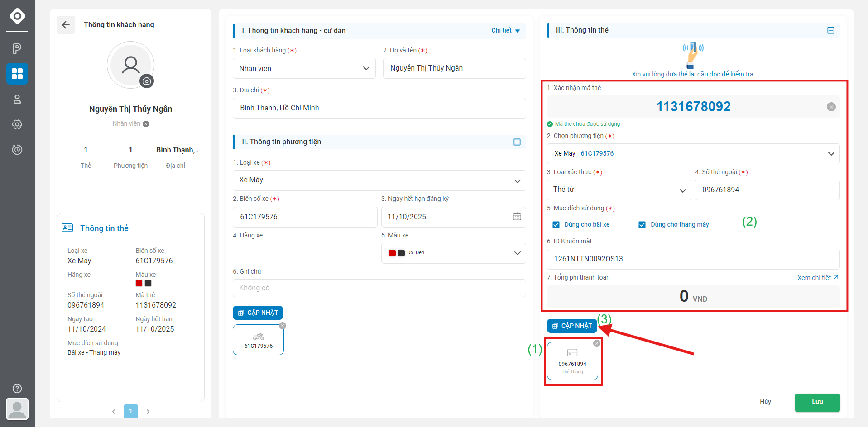This screenshot has width=868, height=427.
Task: Click the app logo in sidebar
Action: tap(17, 16)
